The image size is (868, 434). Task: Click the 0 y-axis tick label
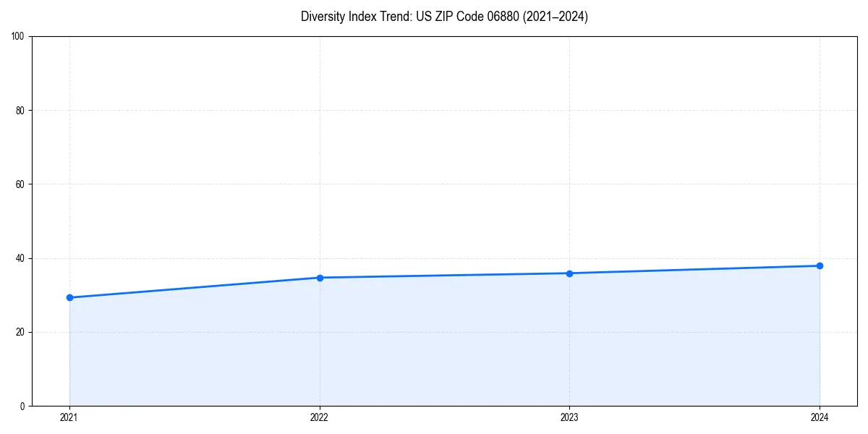point(20,405)
